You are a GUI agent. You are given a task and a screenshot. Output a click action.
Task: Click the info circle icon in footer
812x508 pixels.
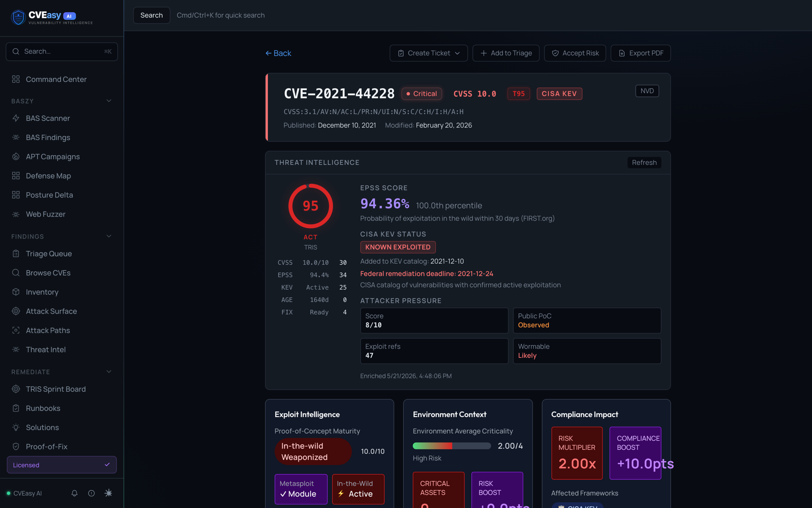(91, 493)
